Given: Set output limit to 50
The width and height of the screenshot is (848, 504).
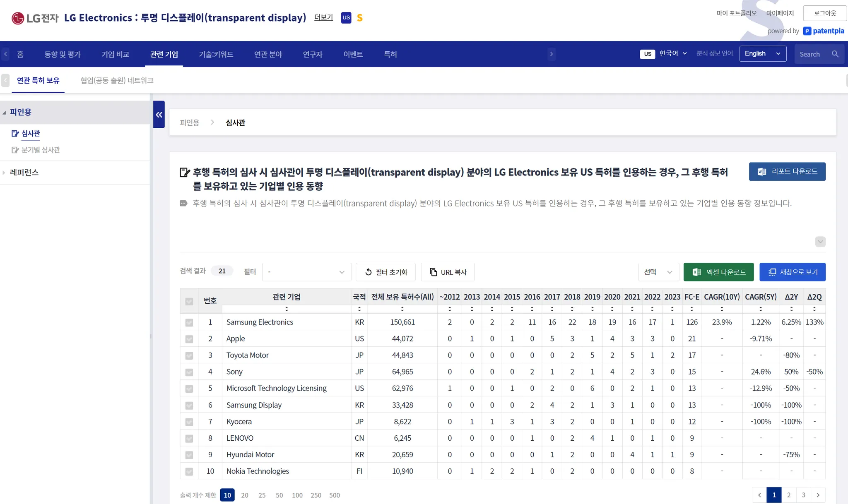Looking at the screenshot, I should tap(279, 495).
